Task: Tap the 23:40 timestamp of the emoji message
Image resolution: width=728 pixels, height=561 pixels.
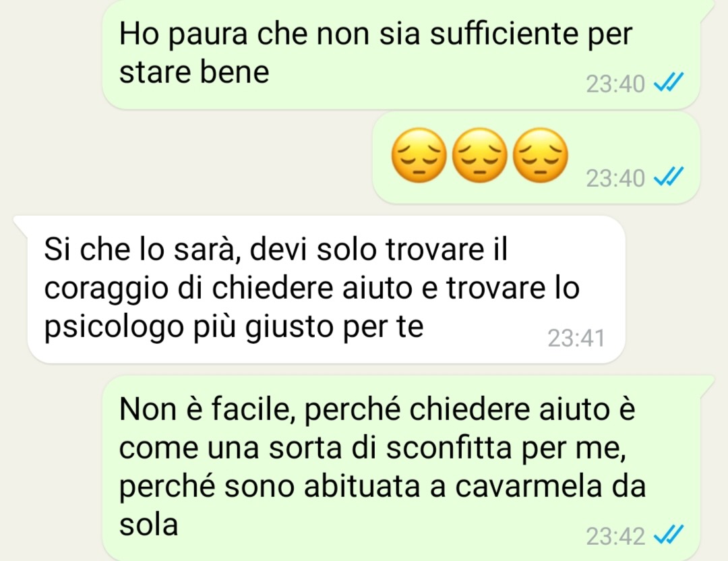Action: pyautogui.click(x=615, y=178)
